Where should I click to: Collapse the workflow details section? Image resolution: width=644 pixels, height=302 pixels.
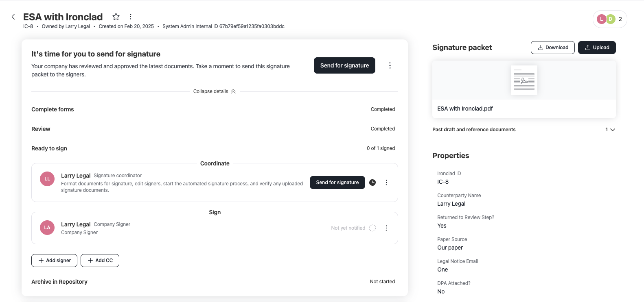[x=215, y=91]
